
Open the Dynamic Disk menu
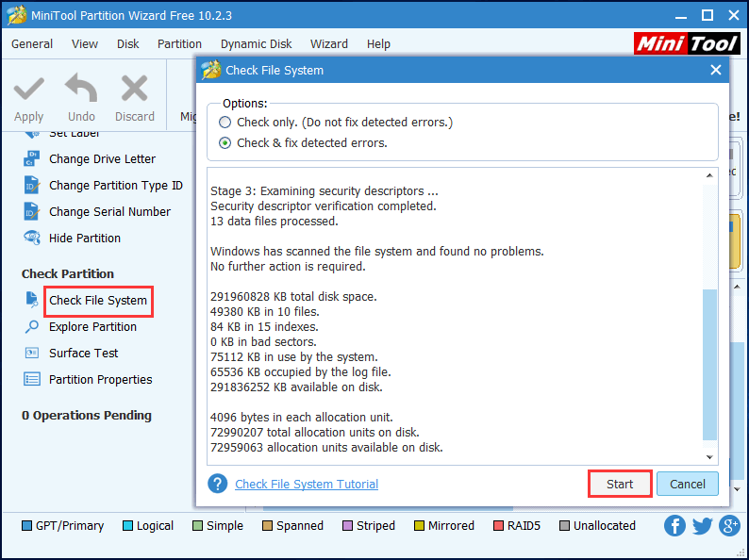257,44
